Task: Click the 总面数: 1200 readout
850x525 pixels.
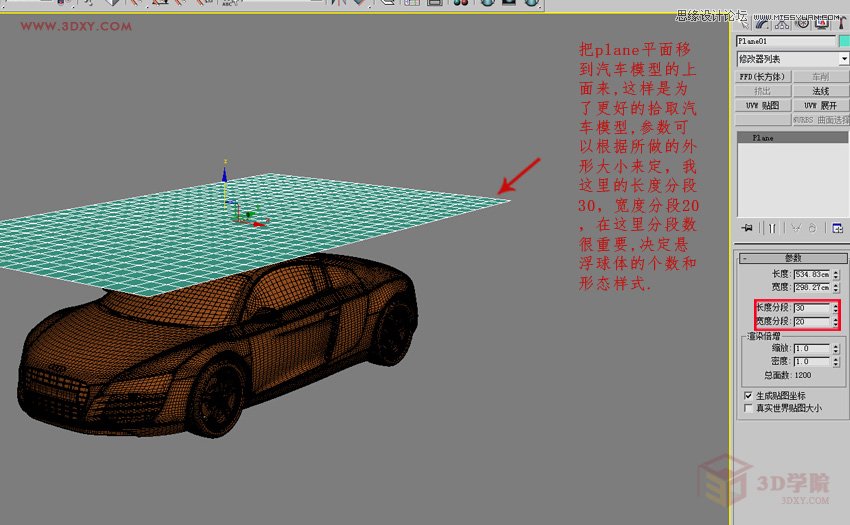Action: 788,375
